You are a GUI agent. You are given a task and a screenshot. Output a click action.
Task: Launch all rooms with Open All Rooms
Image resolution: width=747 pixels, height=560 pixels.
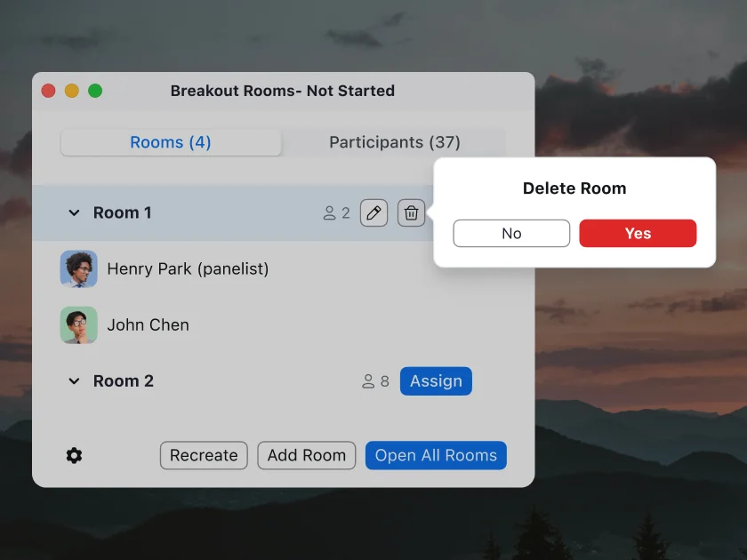pos(436,455)
